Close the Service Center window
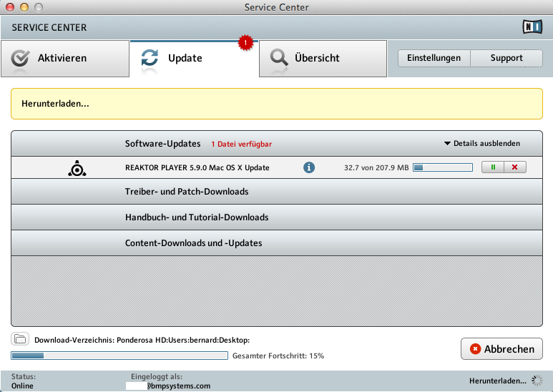This screenshot has width=553, height=392. tap(10, 7)
